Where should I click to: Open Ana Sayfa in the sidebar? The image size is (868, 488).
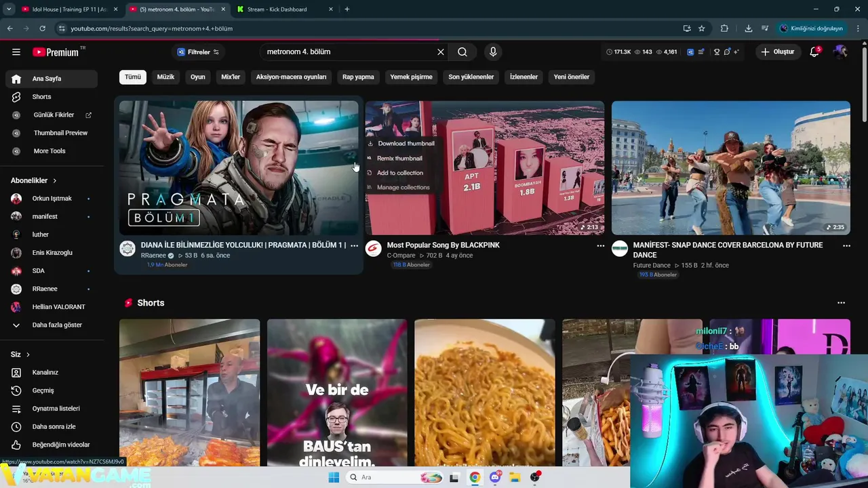click(52, 79)
